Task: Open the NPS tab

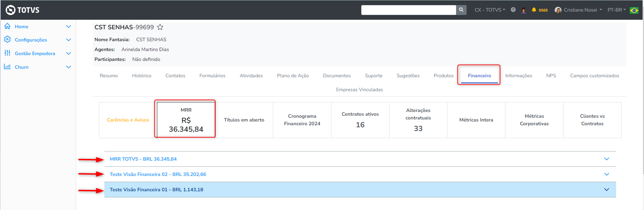Action: pyautogui.click(x=551, y=76)
